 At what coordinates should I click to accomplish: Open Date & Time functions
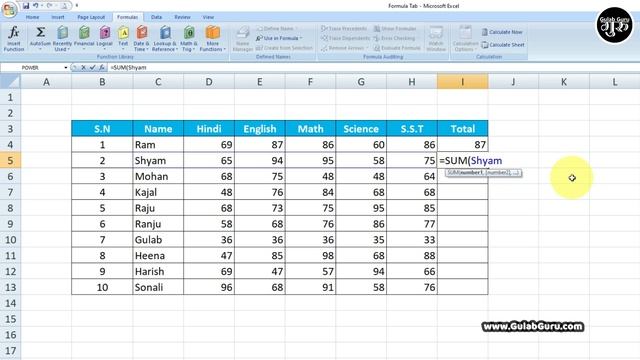[x=142, y=39]
